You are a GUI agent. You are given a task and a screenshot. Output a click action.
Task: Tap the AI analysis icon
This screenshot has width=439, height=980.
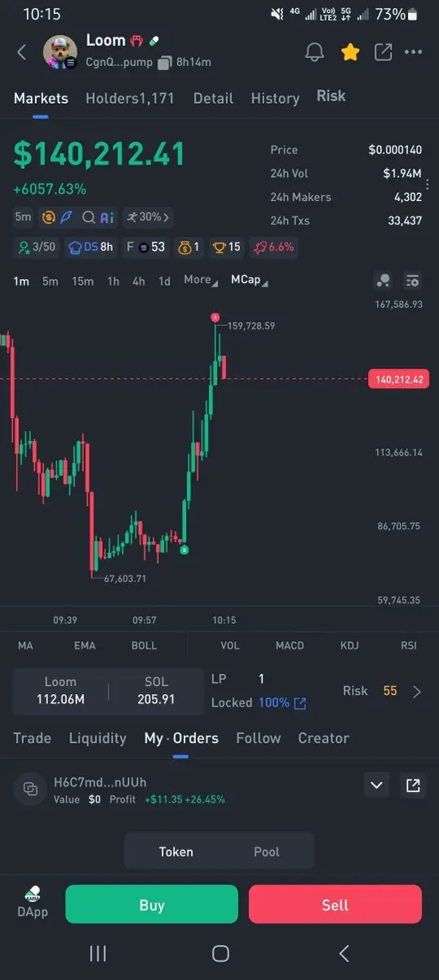click(x=107, y=217)
